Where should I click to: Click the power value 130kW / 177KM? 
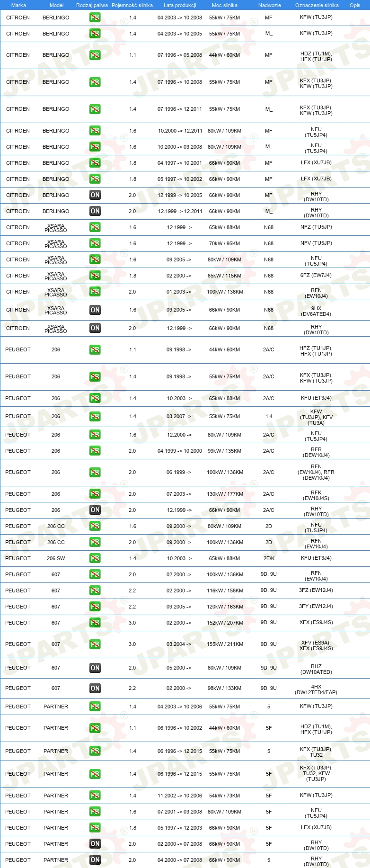[x=225, y=494]
